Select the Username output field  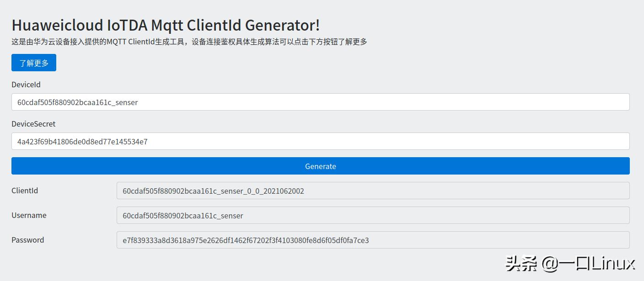pyautogui.click(x=373, y=215)
